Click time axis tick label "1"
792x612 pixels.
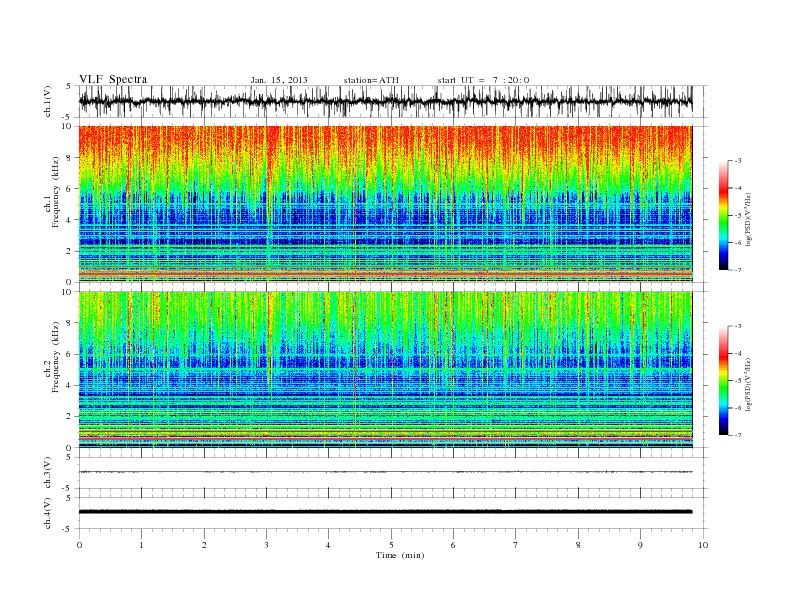tap(142, 545)
